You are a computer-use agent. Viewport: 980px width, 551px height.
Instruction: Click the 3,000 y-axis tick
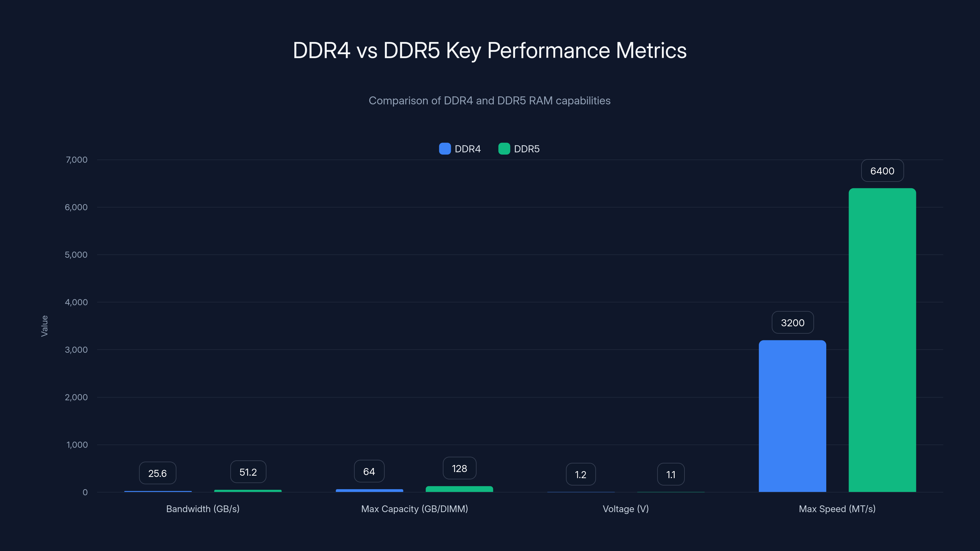pos(76,350)
